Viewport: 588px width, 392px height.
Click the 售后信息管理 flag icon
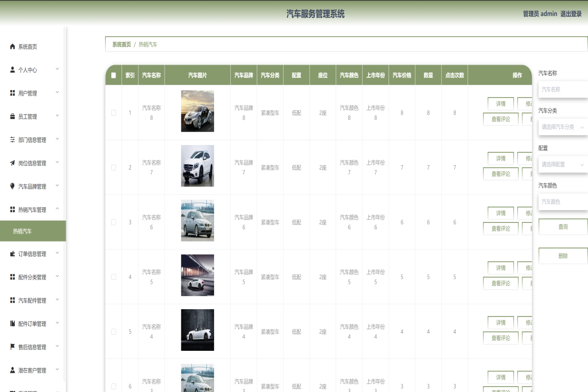11,347
